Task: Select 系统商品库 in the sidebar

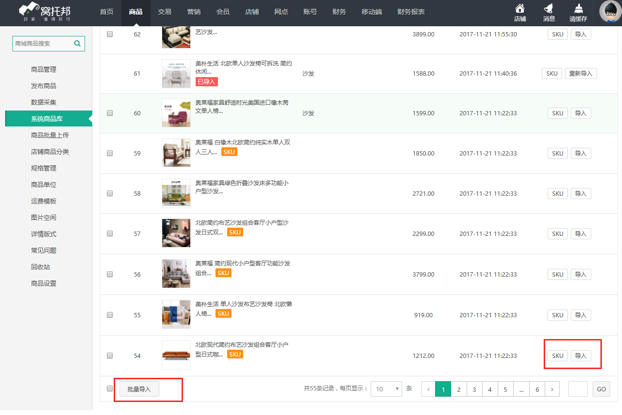Action: (x=48, y=119)
